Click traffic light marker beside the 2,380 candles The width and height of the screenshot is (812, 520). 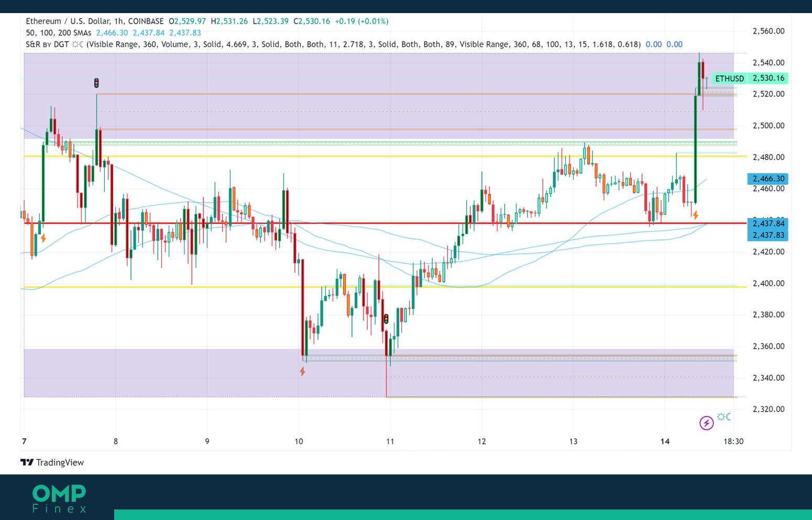pyautogui.click(x=386, y=318)
